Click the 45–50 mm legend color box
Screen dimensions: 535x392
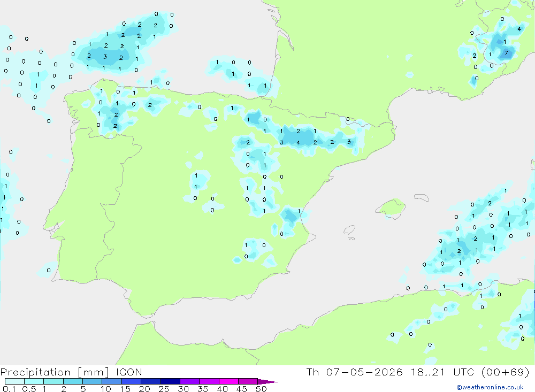point(248,381)
